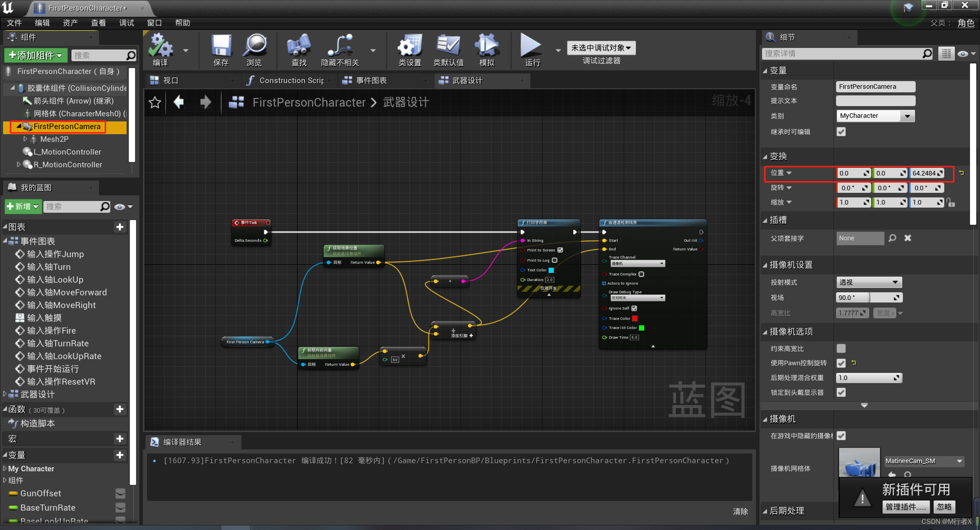Screen dimensions: 980x530
Task: Click the favorite star icon in graph breadcrumb
Action: tap(155, 103)
